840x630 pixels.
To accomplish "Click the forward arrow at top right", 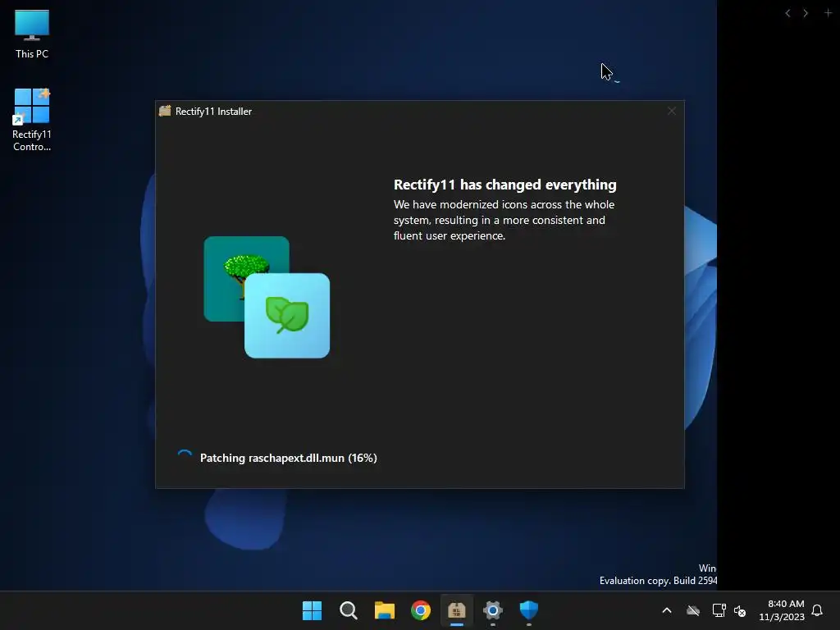I will point(806,13).
